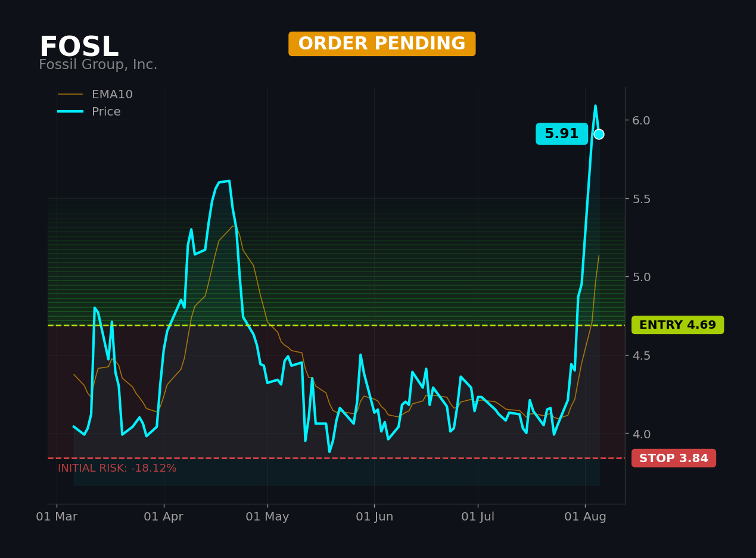Click the 5.5 y-axis tick label
The width and height of the screenshot is (756, 558).
642,198
